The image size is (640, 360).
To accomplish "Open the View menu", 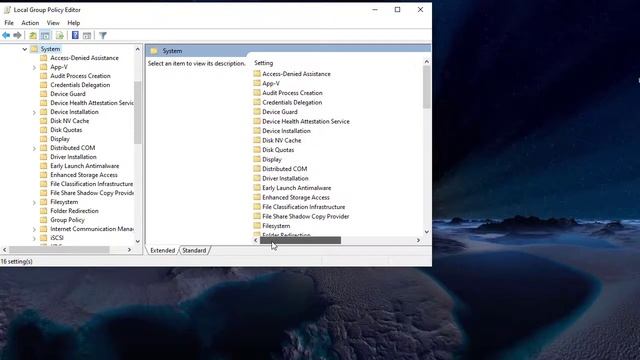I will coord(53,23).
